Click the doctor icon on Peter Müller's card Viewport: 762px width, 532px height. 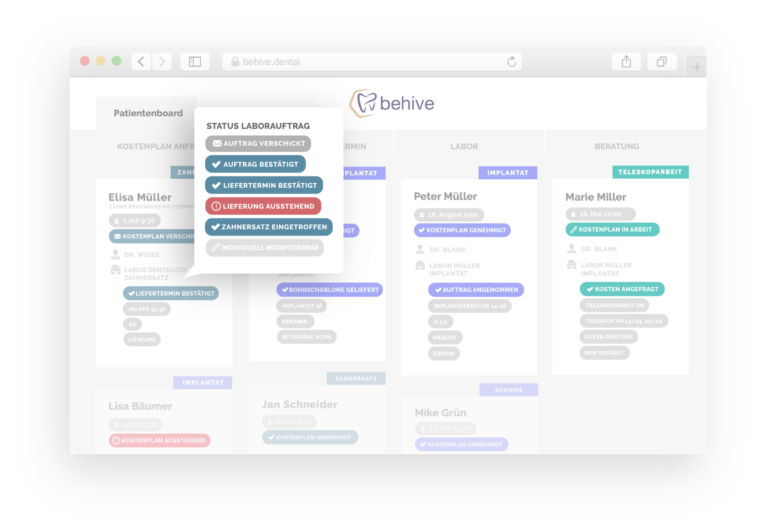[420, 250]
